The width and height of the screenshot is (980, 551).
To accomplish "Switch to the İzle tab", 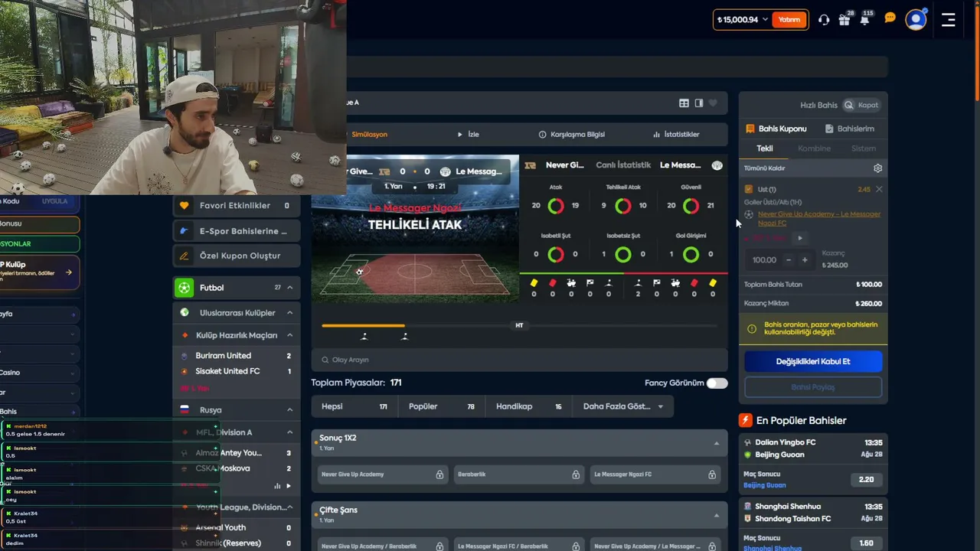I will [x=469, y=134].
